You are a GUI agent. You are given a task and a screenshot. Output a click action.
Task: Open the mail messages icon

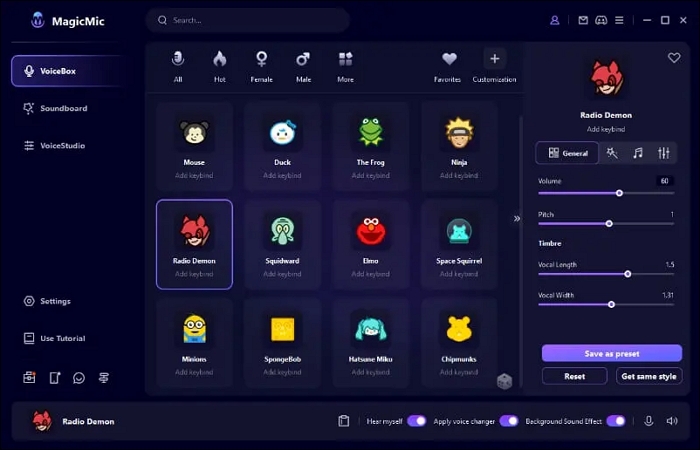pos(584,20)
